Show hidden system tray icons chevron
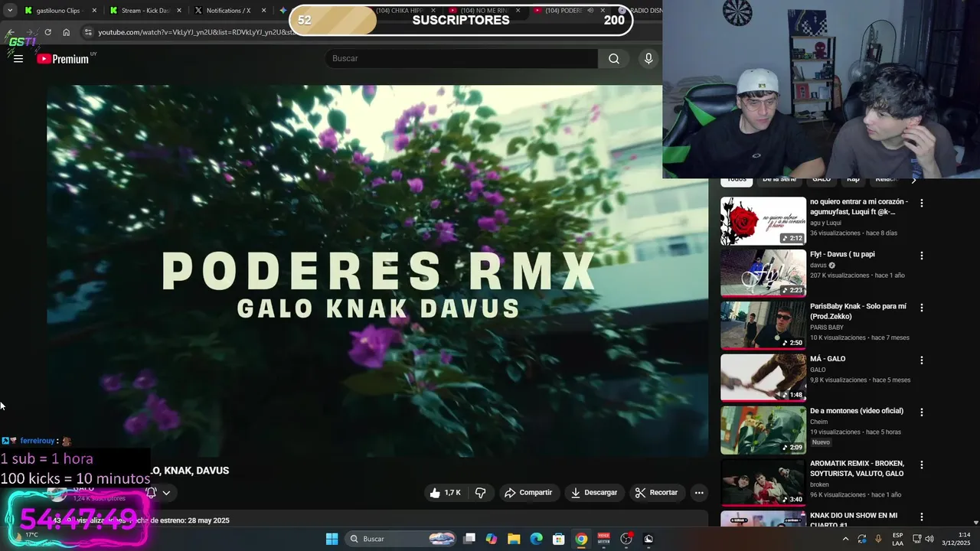Image resolution: width=980 pixels, height=551 pixels. click(x=845, y=539)
